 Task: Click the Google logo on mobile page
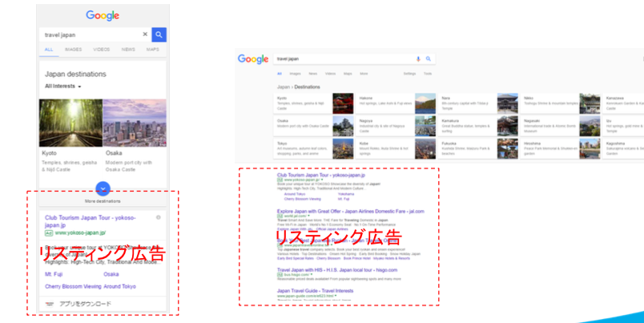tap(103, 15)
